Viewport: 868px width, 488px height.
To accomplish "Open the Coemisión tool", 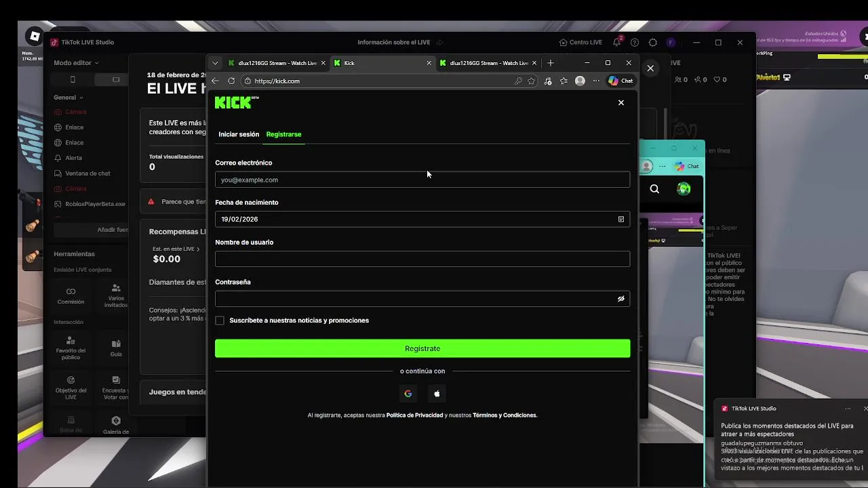I will [71, 296].
